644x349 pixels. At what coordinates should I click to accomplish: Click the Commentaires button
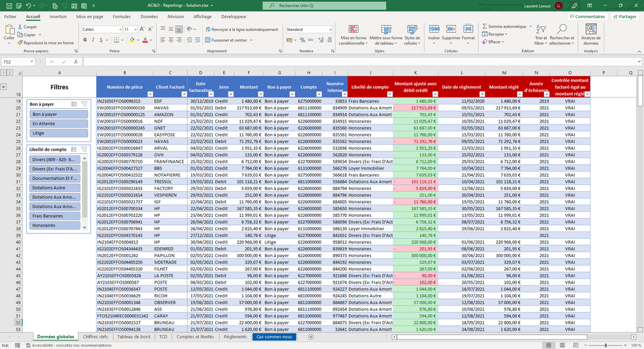click(x=587, y=17)
